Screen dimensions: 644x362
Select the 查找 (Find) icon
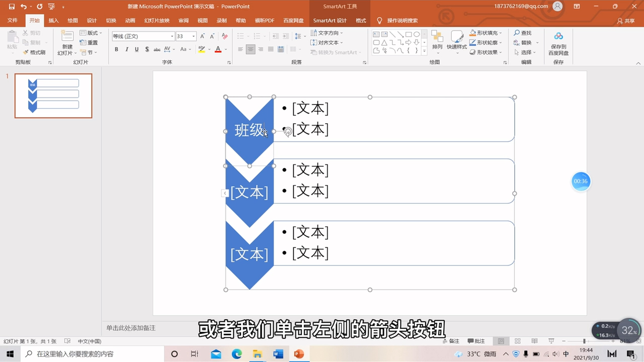523,33
